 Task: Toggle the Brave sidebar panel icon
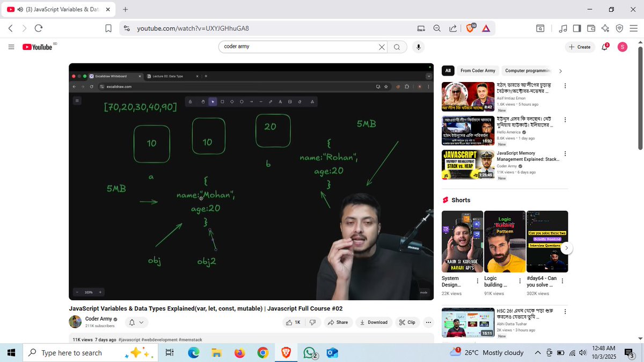[577, 28]
